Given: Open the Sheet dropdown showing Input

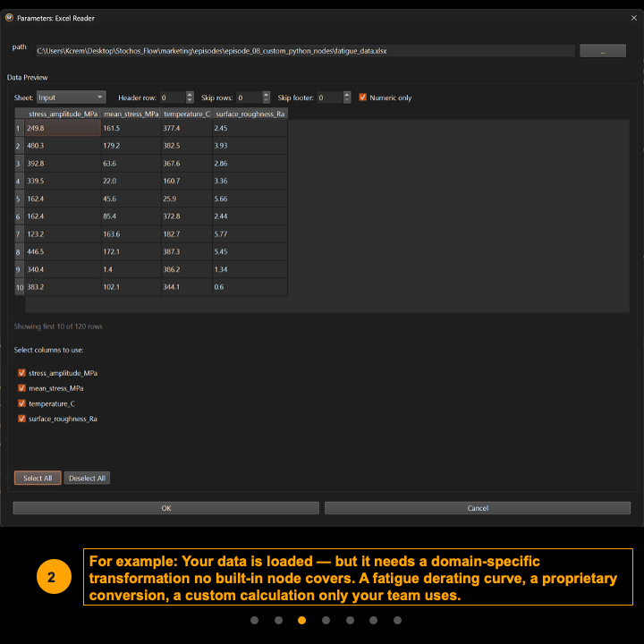Looking at the screenshot, I should click(71, 97).
